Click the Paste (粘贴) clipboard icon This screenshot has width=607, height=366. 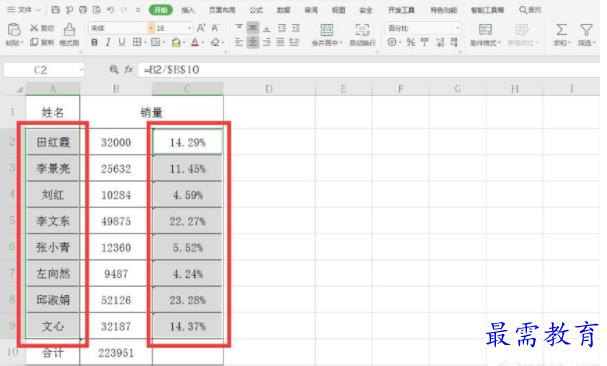coord(14,29)
